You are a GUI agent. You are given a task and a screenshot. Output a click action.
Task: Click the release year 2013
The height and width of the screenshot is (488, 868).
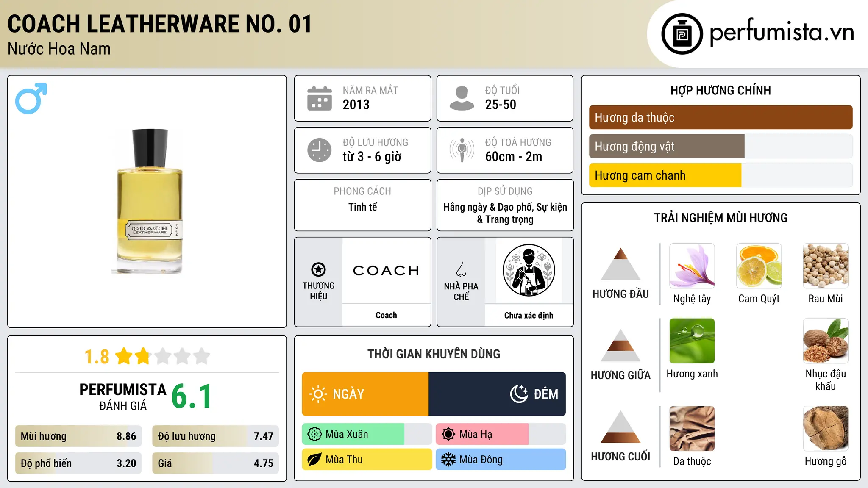click(356, 105)
